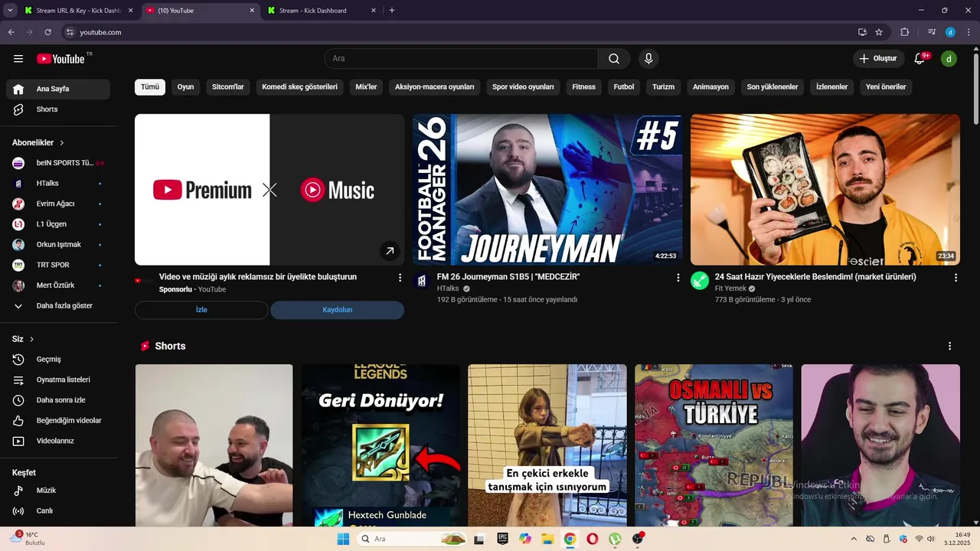Open L1 Üçgen subscription
Viewport: 980px width, 551px height.
[x=58, y=224]
